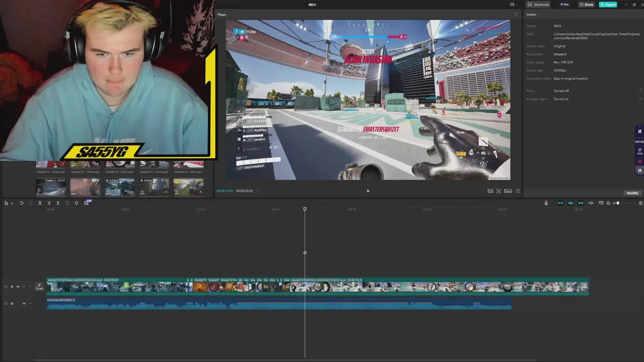This screenshot has height=362, width=644.
Task: Click the Export button
Action: pos(608,5)
